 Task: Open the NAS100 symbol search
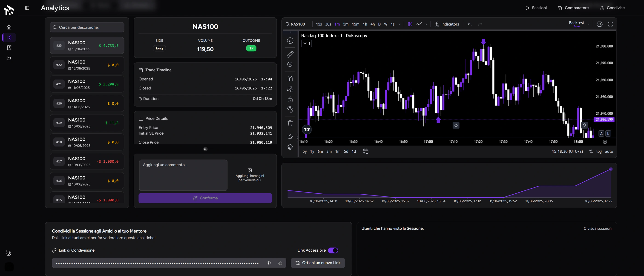[295, 24]
